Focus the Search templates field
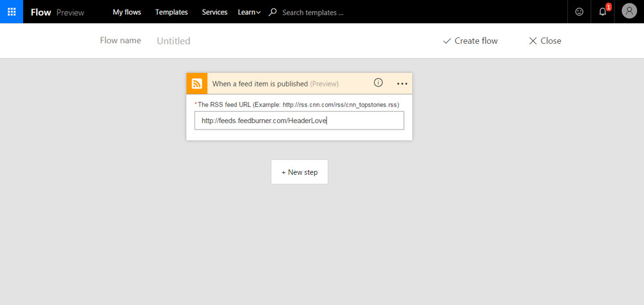Screen dimensions: 644x305 [313, 12]
